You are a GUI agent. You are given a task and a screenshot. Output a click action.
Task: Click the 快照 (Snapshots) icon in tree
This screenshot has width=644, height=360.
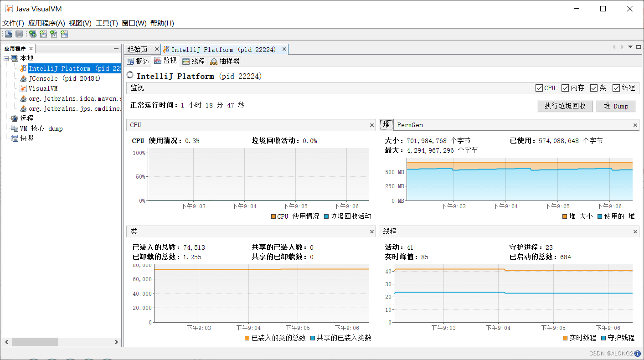(x=15, y=139)
